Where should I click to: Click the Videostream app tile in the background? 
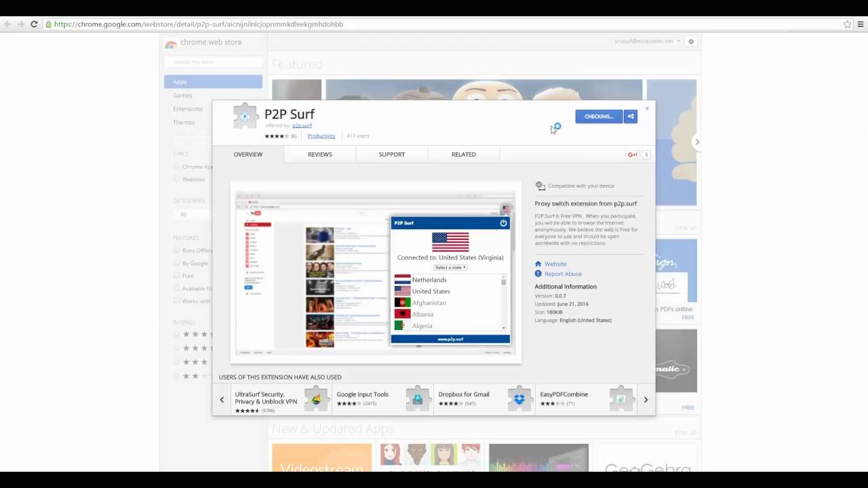coord(321,458)
